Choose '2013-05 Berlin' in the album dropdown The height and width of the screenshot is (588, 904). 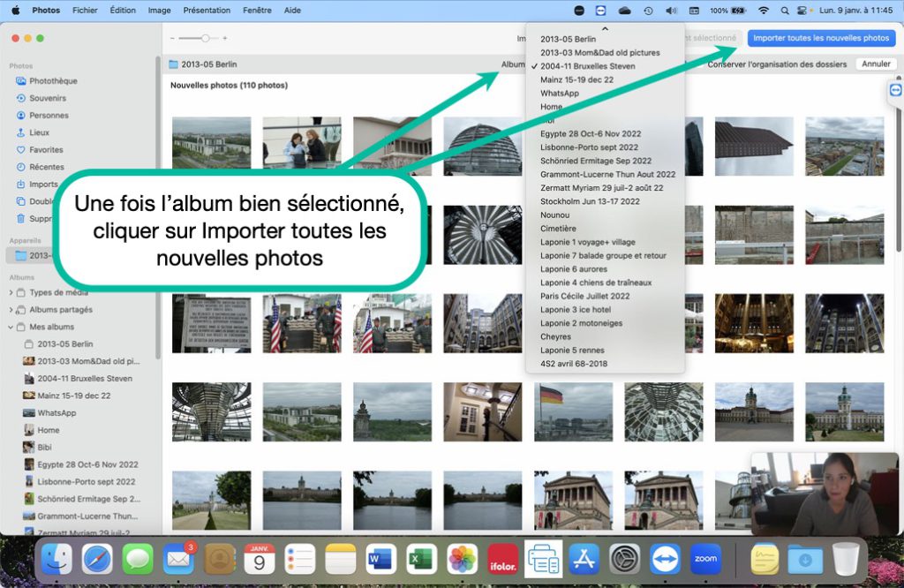[568, 39]
